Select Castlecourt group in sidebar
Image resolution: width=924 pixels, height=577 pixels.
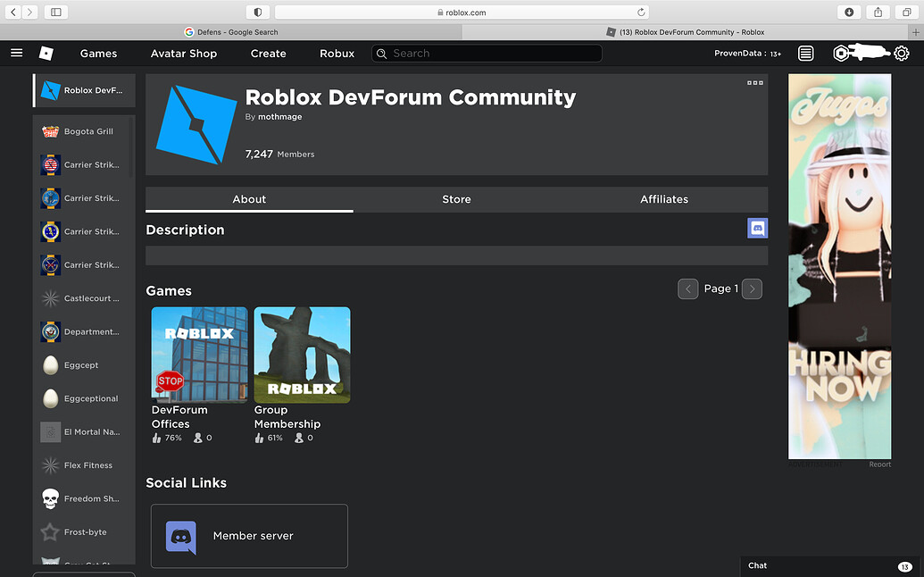[x=84, y=298]
